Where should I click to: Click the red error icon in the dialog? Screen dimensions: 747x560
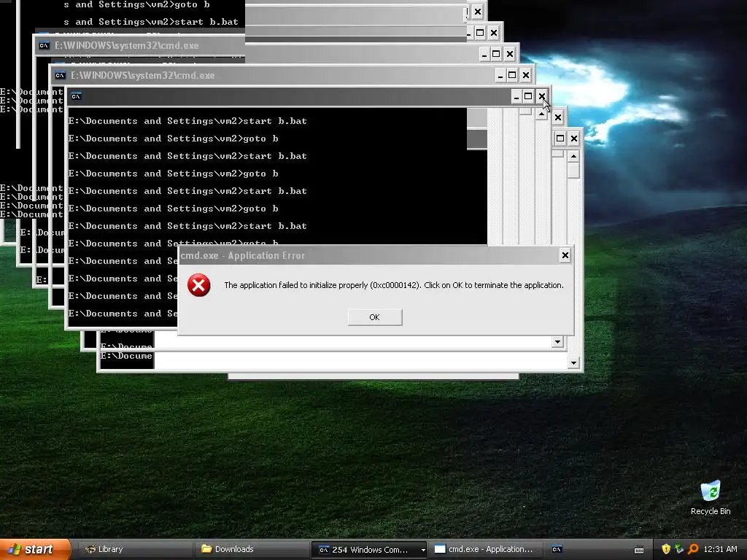[198, 285]
